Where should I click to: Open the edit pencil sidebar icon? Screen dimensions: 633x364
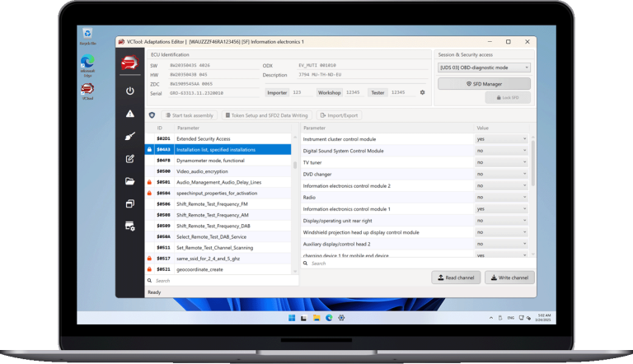(x=129, y=158)
